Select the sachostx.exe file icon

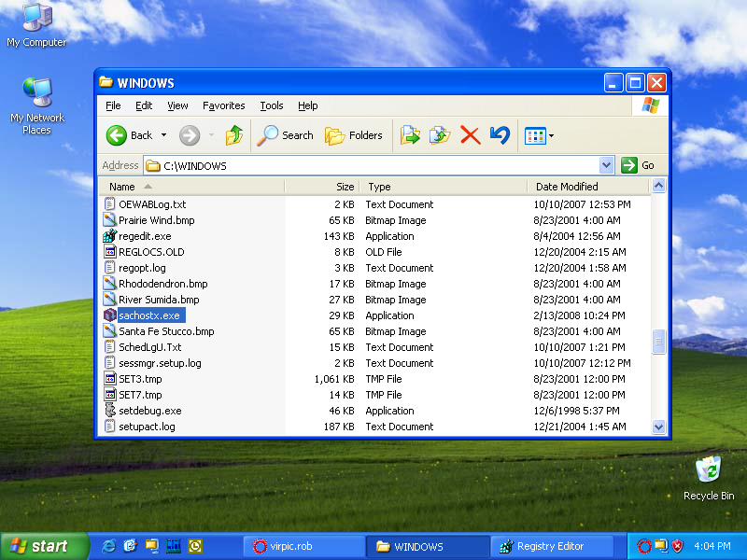[110, 315]
